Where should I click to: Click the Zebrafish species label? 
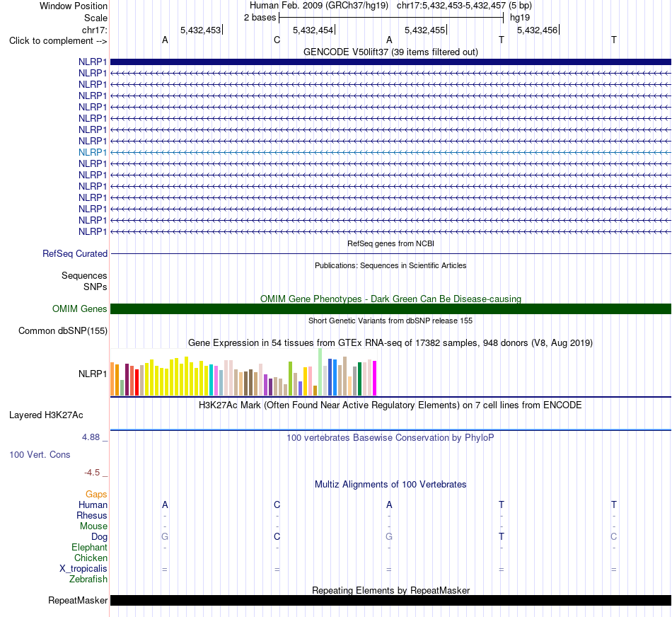pos(88,579)
